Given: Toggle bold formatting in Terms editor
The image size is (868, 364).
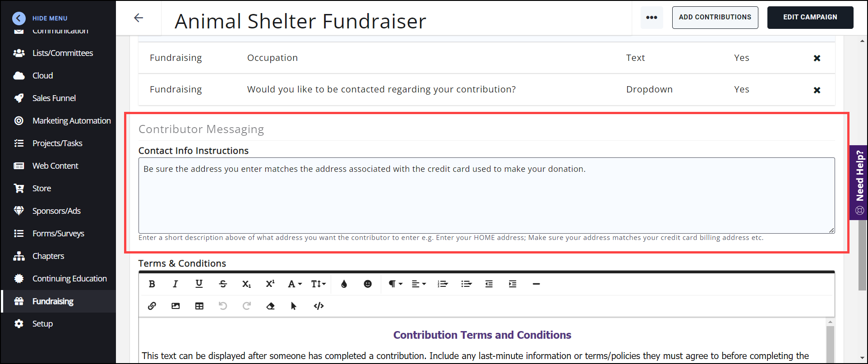Looking at the screenshot, I should point(152,284).
